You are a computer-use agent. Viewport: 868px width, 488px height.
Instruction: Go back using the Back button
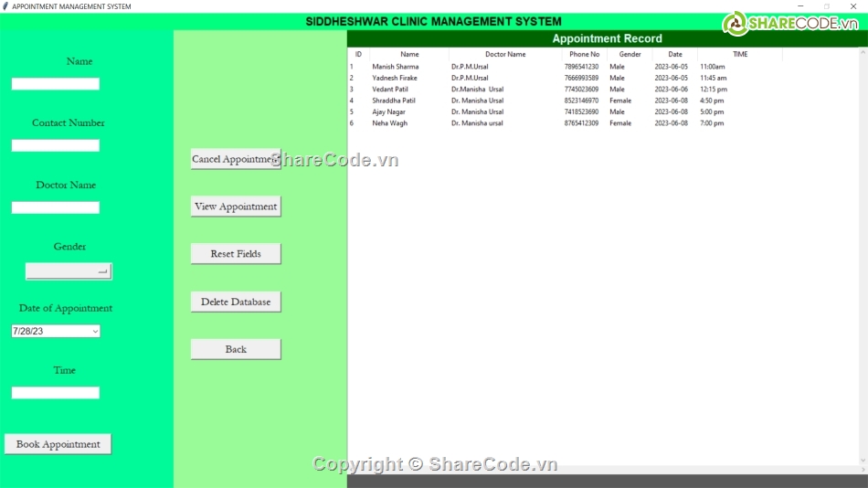(235, 349)
